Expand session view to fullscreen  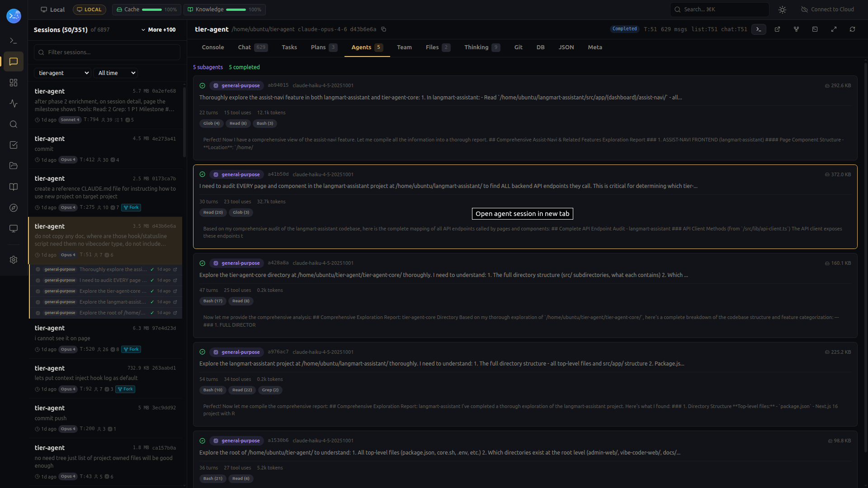tap(834, 29)
